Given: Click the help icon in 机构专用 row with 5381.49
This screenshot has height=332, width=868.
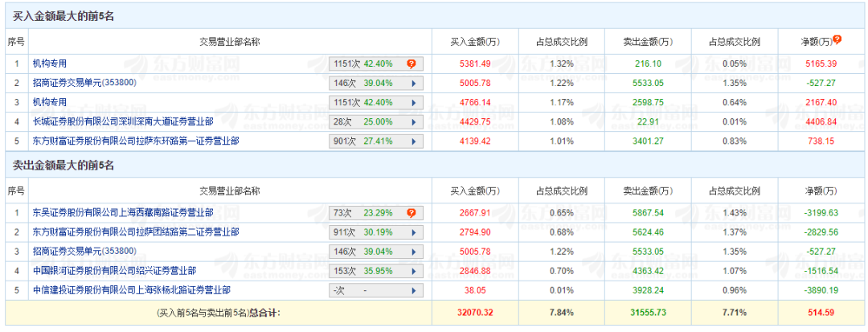Looking at the screenshot, I should (x=411, y=64).
